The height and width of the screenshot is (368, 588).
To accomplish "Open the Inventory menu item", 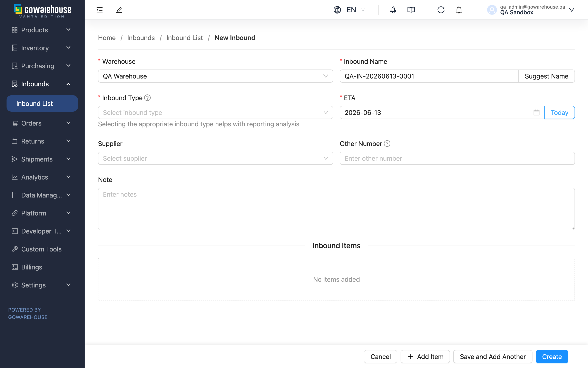I will (42, 48).
